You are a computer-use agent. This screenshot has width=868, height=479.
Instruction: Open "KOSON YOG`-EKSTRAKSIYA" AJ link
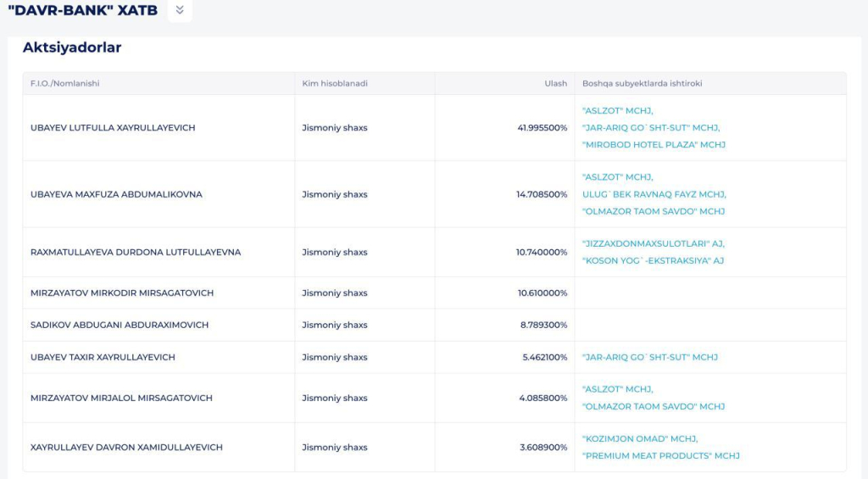point(653,261)
